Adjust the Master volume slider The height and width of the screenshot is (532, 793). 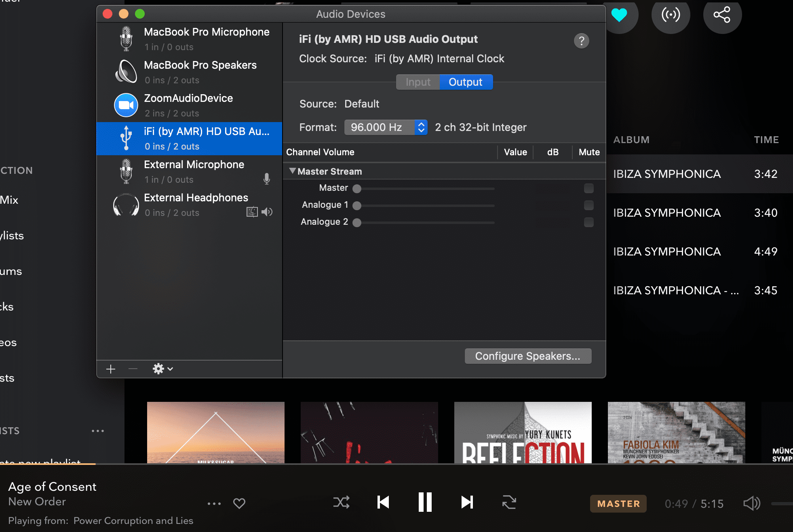[424, 189]
